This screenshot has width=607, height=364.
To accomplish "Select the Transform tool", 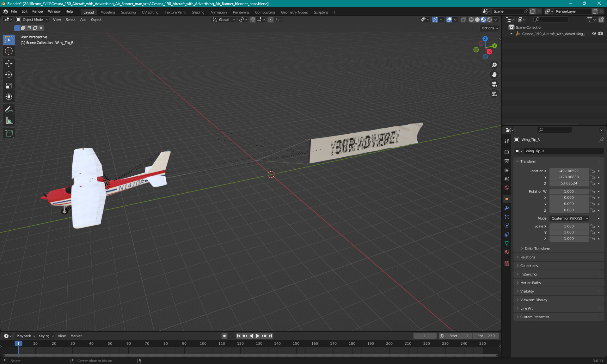I will click(x=9, y=97).
